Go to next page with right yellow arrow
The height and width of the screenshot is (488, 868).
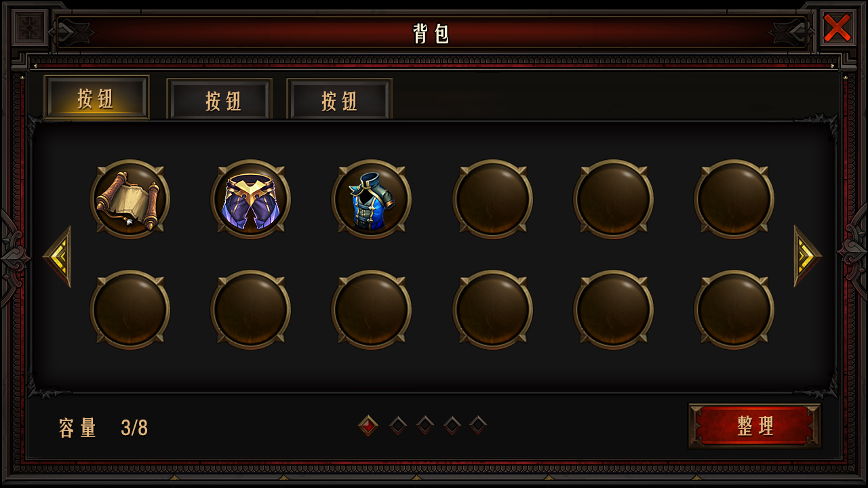(808, 256)
